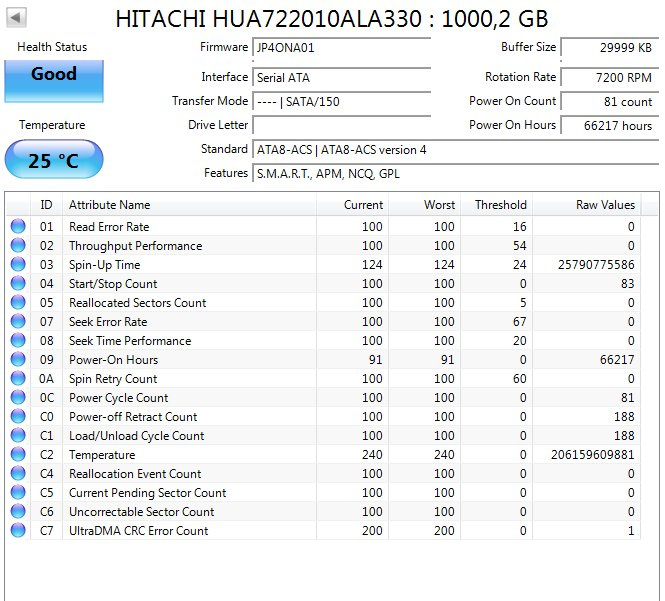Click the status orb for Spin-Up Time
The image size is (665, 601).
point(18,264)
